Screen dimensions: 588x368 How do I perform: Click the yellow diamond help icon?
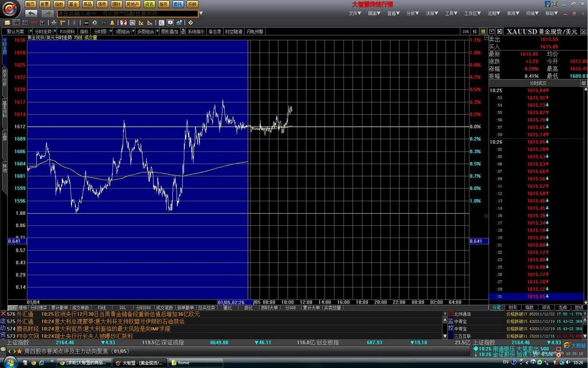coord(190,23)
